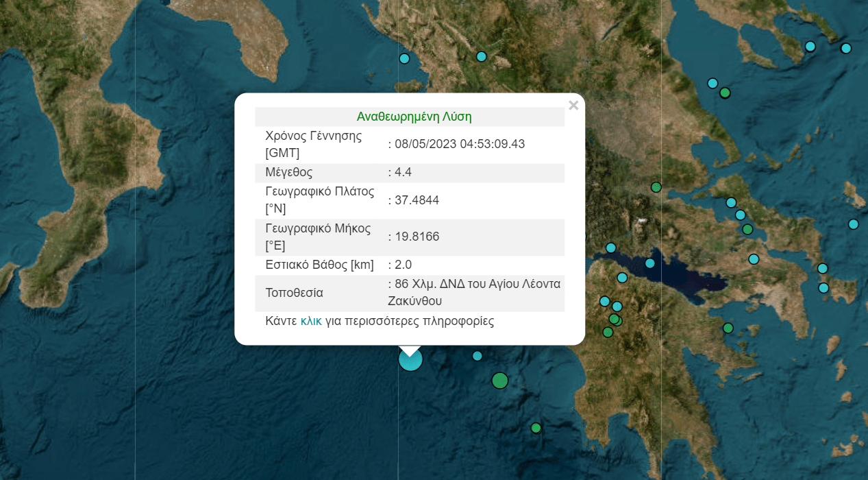868x480 pixels.
Task: Select the large green earthquake marker
Action: tap(500, 380)
